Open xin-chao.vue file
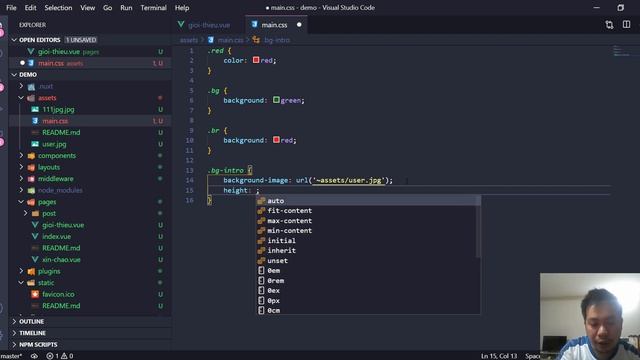The width and height of the screenshot is (640, 360). click(61, 260)
